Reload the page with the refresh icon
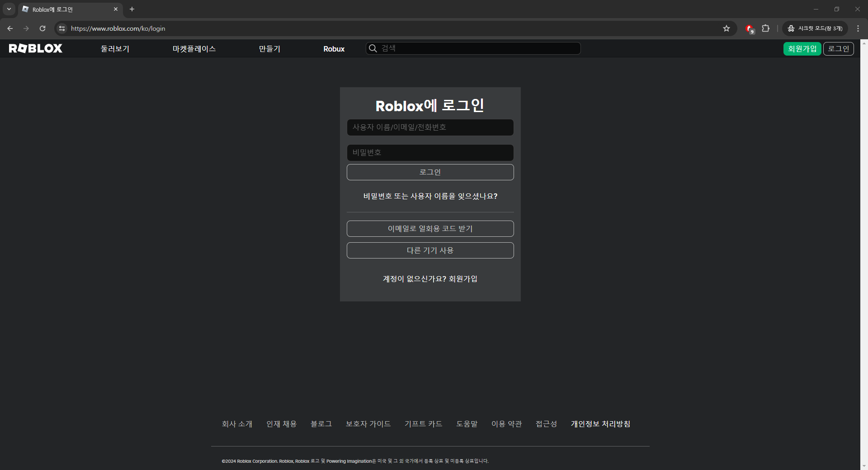The width and height of the screenshot is (868, 470). [42, 28]
